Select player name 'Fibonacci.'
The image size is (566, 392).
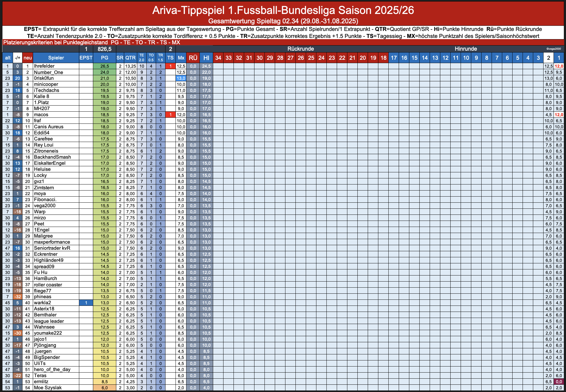click(x=45, y=200)
